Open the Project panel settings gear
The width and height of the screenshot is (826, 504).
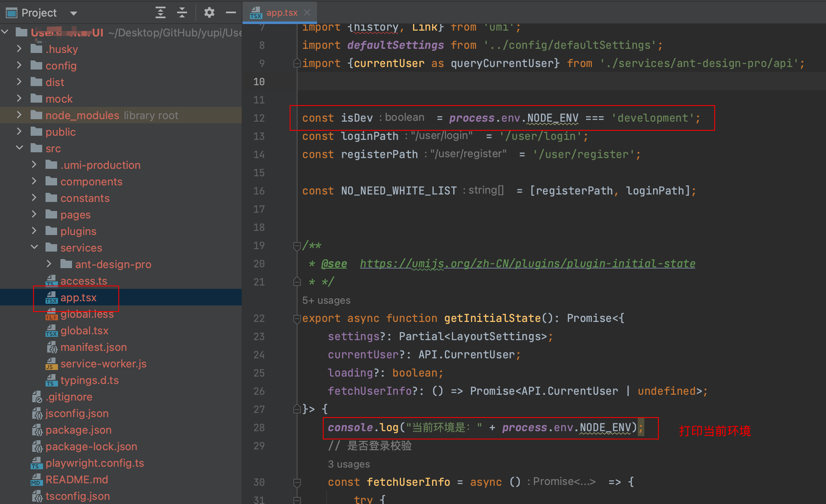[x=209, y=13]
